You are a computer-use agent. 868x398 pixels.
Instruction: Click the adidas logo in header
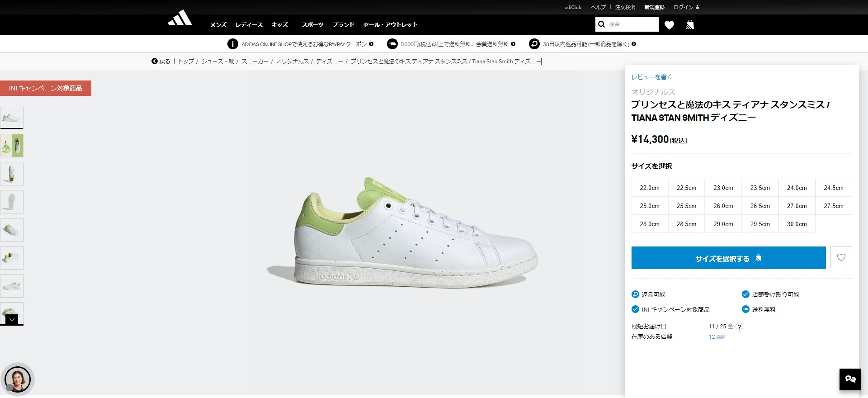(180, 18)
